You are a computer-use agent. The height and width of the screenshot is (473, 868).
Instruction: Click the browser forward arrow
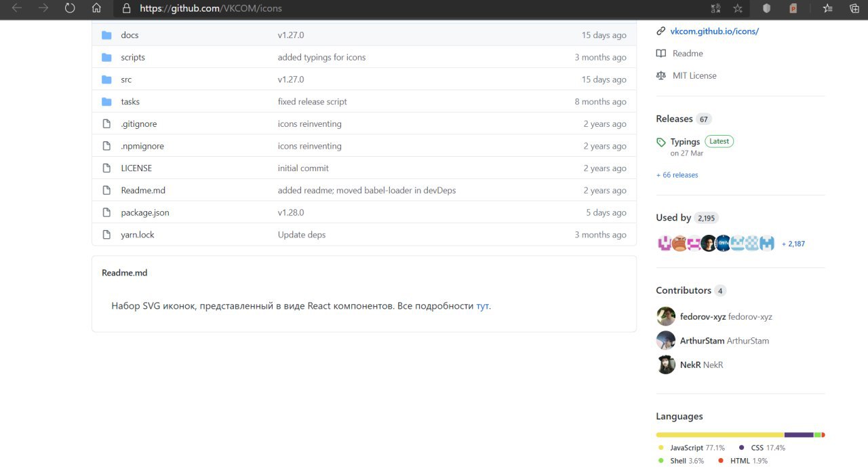pyautogui.click(x=43, y=9)
